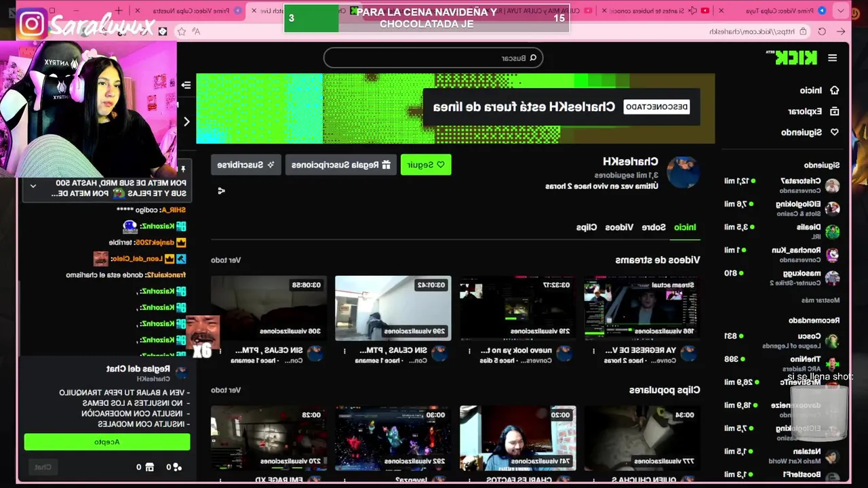Open options menu for nuevo look ya no t... video
This screenshot has width=868, height=488.
click(469, 351)
